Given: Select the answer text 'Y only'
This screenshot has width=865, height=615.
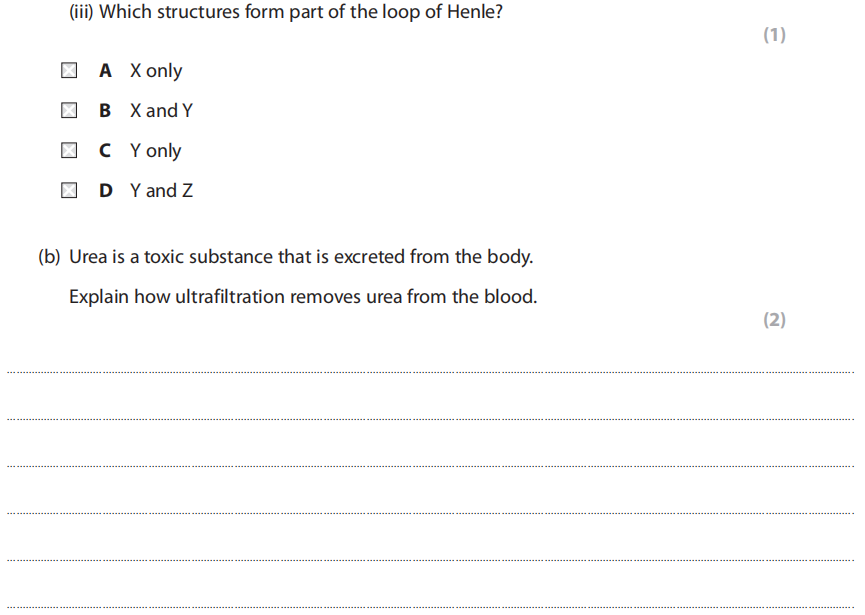Looking at the screenshot, I should pyautogui.click(x=156, y=151).
